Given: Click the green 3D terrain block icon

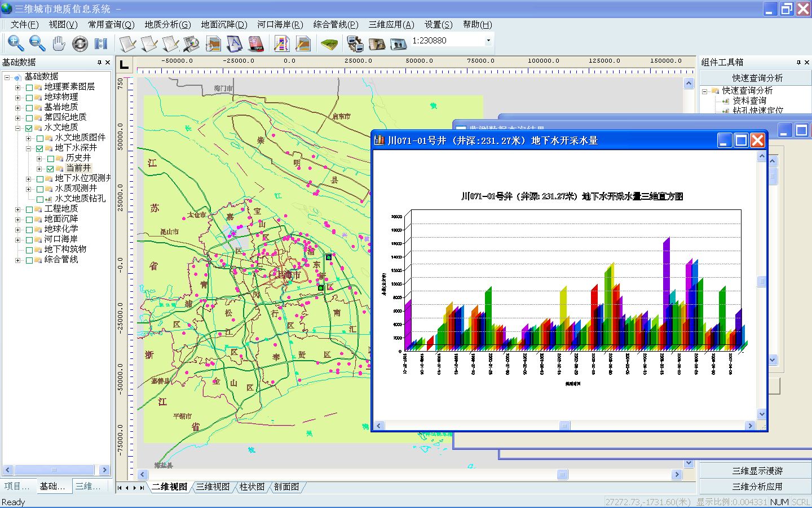Looking at the screenshot, I should pyautogui.click(x=329, y=43).
